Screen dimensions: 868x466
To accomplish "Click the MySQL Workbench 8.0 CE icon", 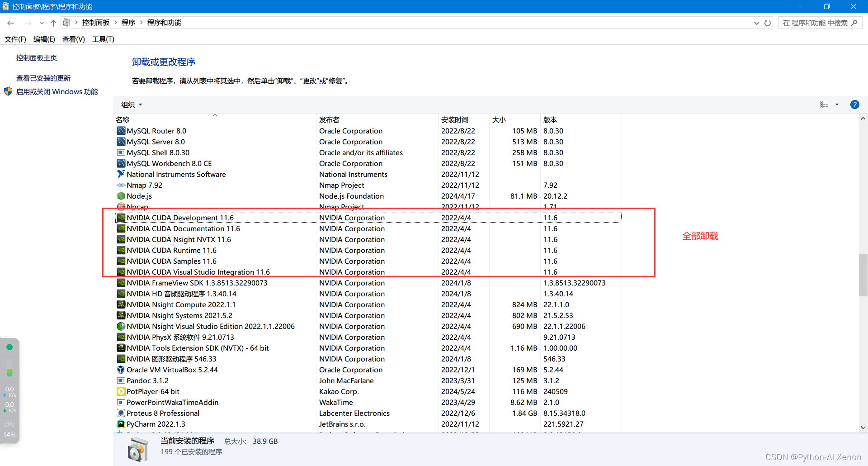I will (x=121, y=163).
